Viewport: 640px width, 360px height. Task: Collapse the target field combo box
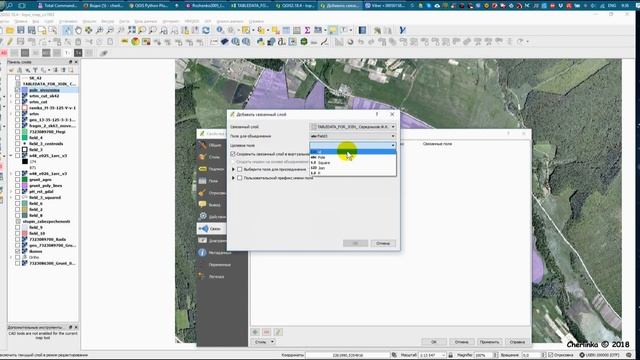[x=353, y=145]
